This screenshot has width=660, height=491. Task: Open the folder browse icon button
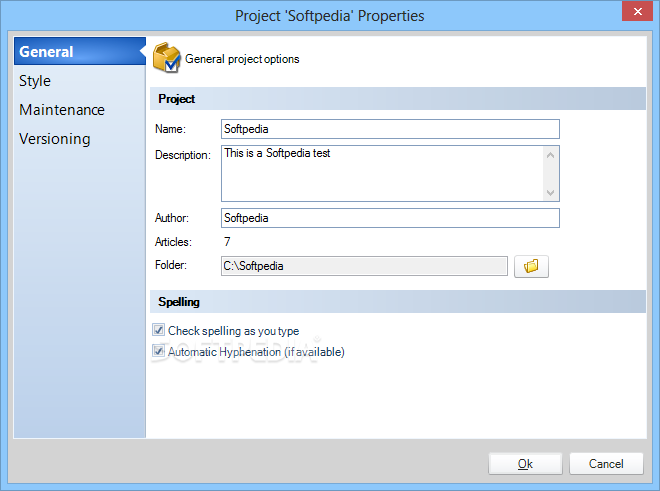coord(531,266)
